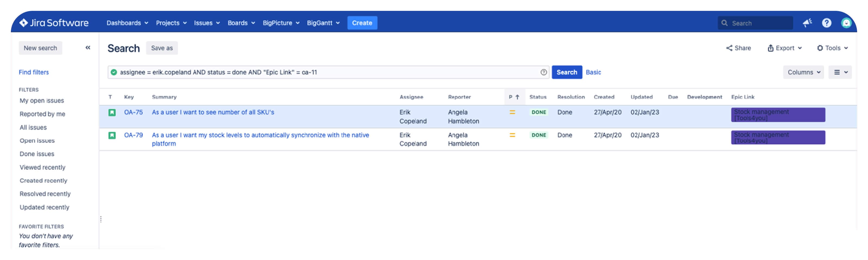Open issue key OA-79
The height and width of the screenshot is (260, 868).
[133, 135]
